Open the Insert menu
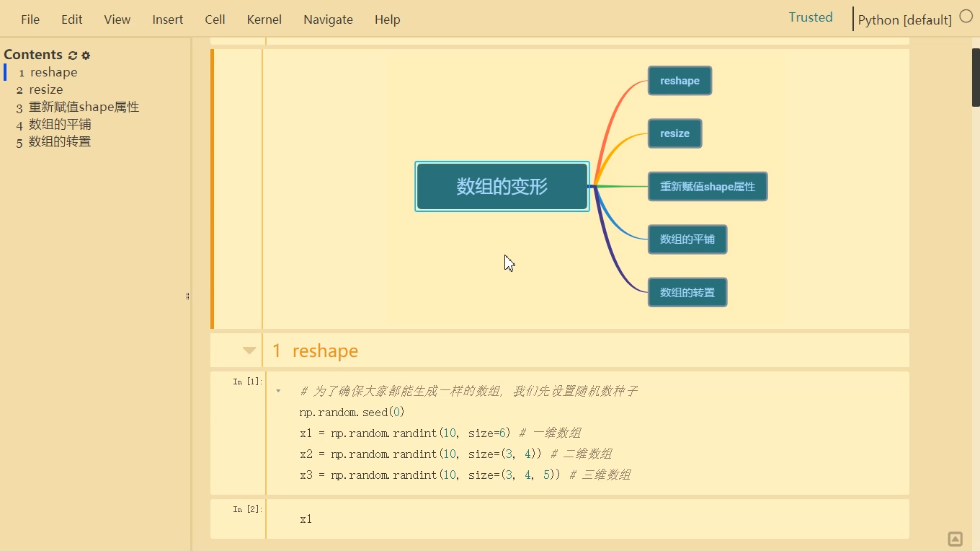Image resolution: width=980 pixels, height=551 pixels. pos(168,19)
